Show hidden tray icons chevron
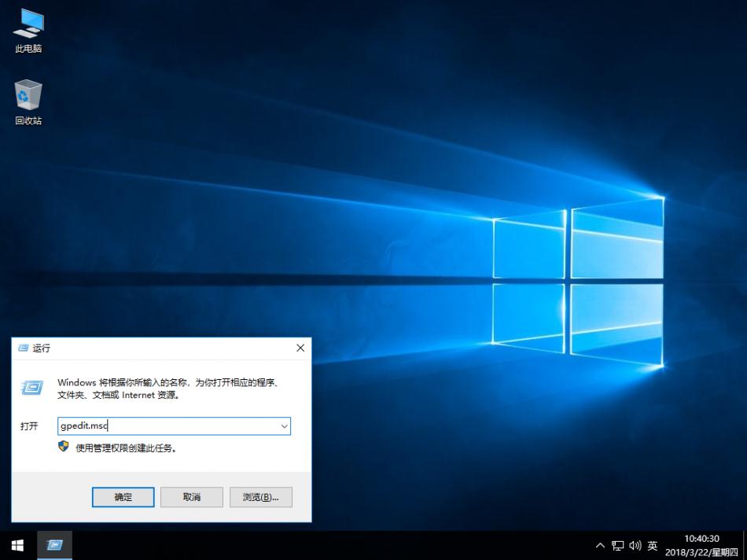The image size is (747, 560). pyautogui.click(x=600, y=545)
